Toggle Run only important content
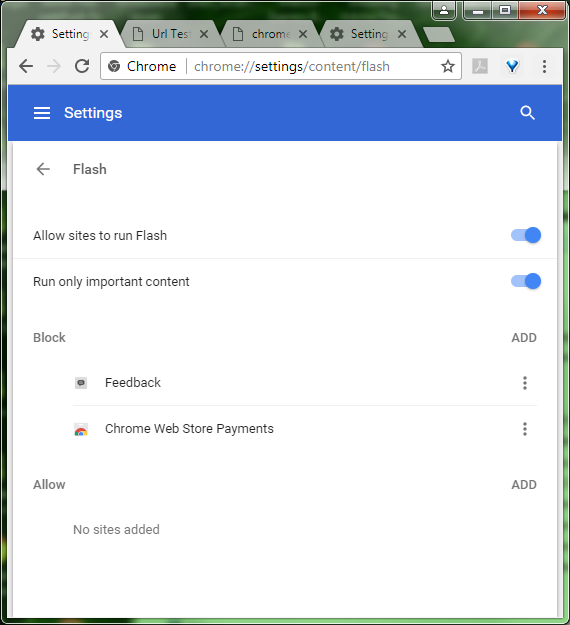The width and height of the screenshot is (570, 625). pyautogui.click(x=526, y=281)
